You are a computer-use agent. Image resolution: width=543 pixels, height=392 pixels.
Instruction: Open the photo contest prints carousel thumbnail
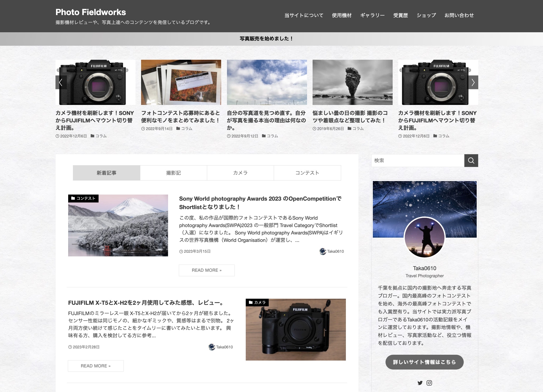click(x=181, y=82)
